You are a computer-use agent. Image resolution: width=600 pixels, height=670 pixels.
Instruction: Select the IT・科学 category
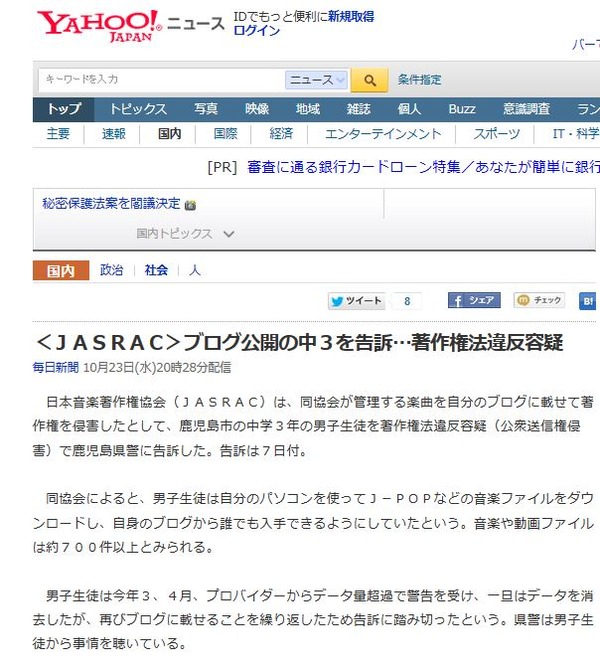[576, 134]
